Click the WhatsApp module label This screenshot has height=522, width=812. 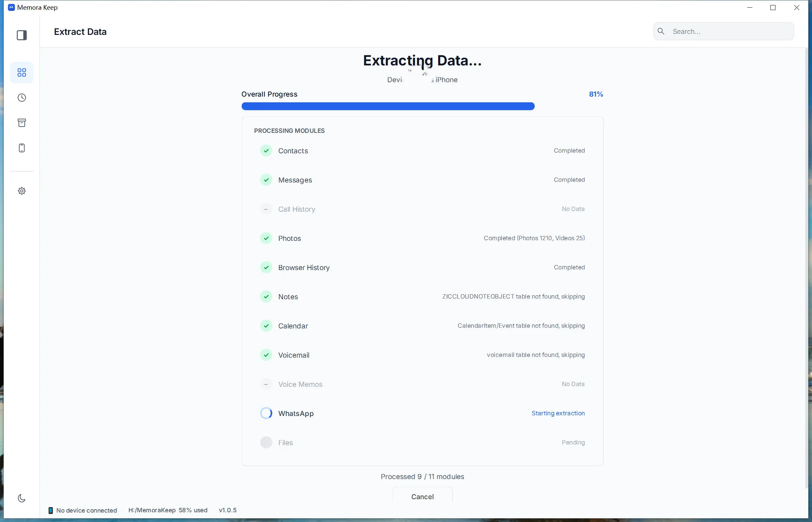point(296,414)
